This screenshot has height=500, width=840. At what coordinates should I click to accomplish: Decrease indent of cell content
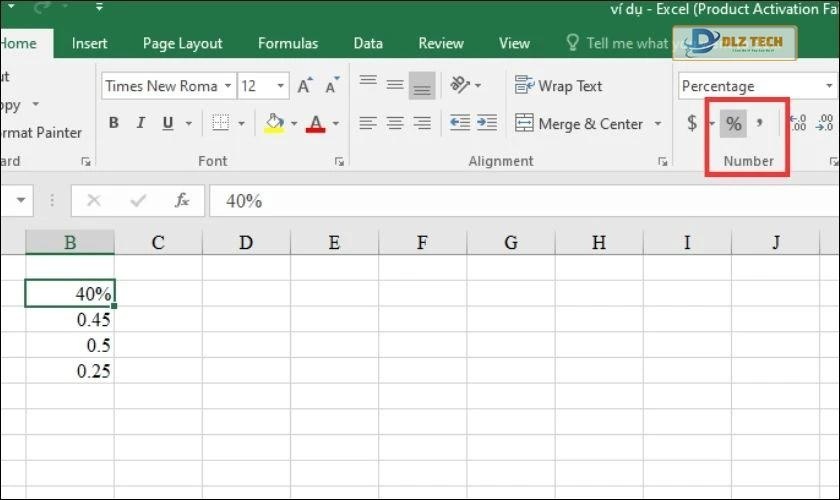pyautogui.click(x=459, y=124)
